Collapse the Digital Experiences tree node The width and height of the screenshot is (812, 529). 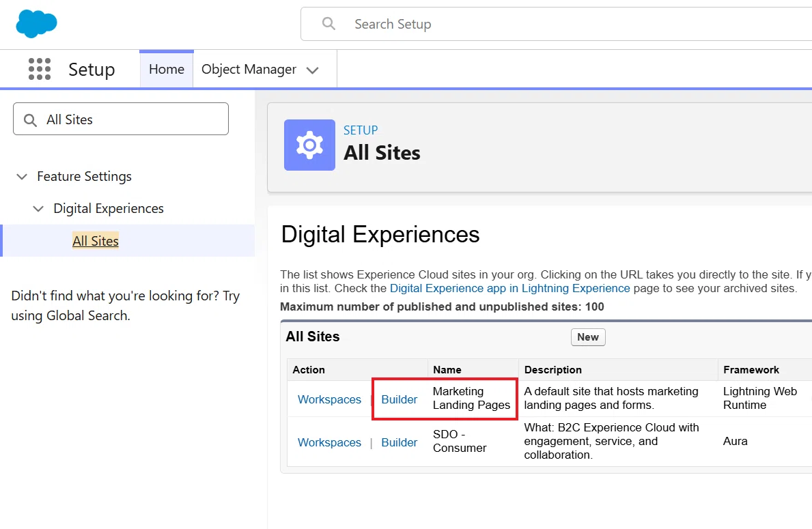tap(38, 209)
